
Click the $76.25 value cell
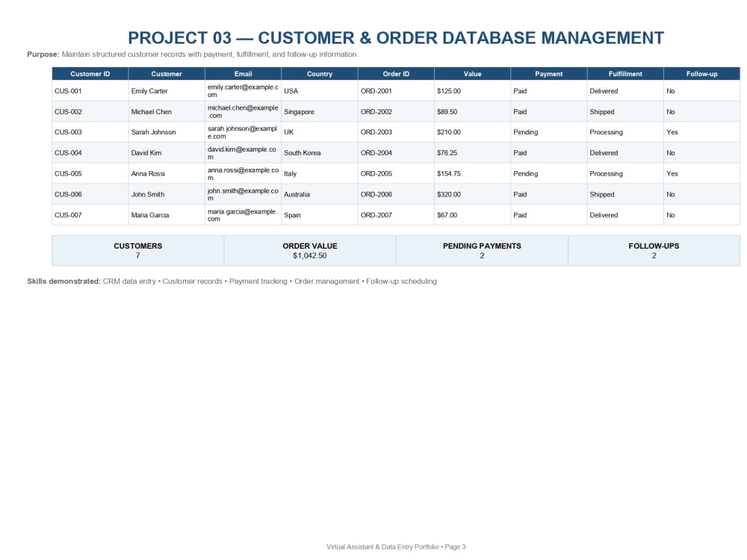click(473, 153)
